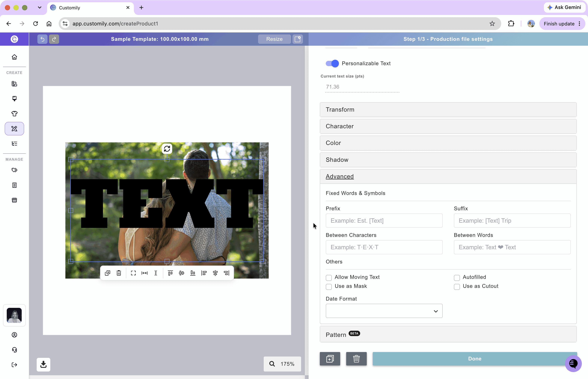Click the Prefix input field
This screenshot has width=588, height=379.
pos(384,221)
